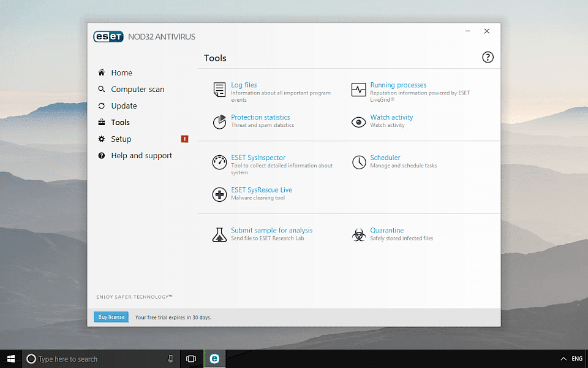Open the Computer scan section

pos(138,90)
